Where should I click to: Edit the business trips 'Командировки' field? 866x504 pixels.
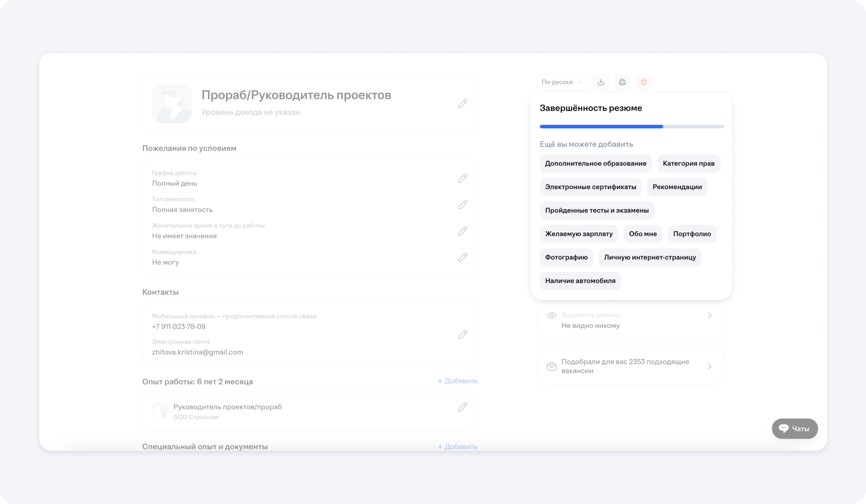[462, 257]
